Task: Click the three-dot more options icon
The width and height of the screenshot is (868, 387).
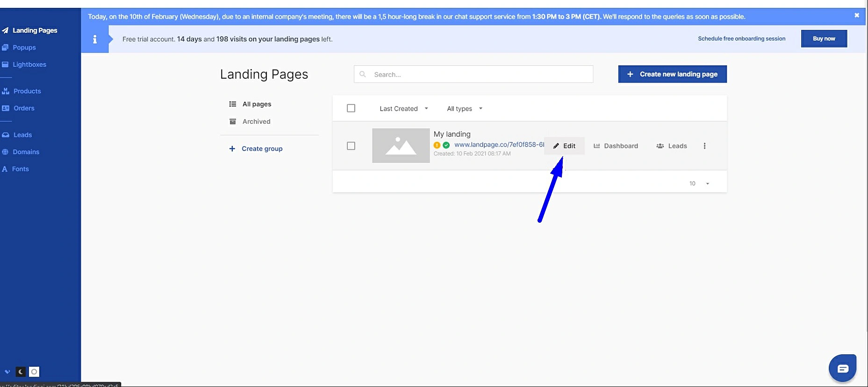Action: 704,146
